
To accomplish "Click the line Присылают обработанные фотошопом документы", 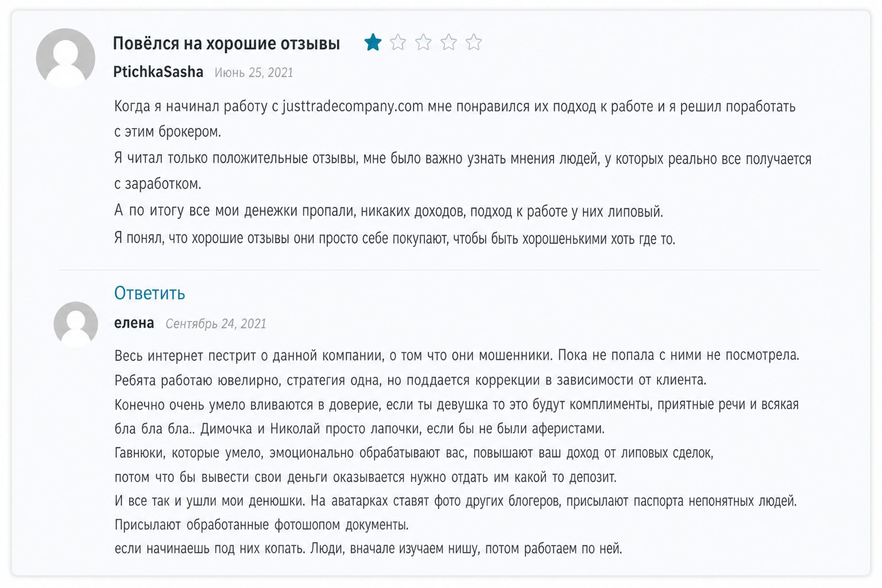I will [261, 525].
